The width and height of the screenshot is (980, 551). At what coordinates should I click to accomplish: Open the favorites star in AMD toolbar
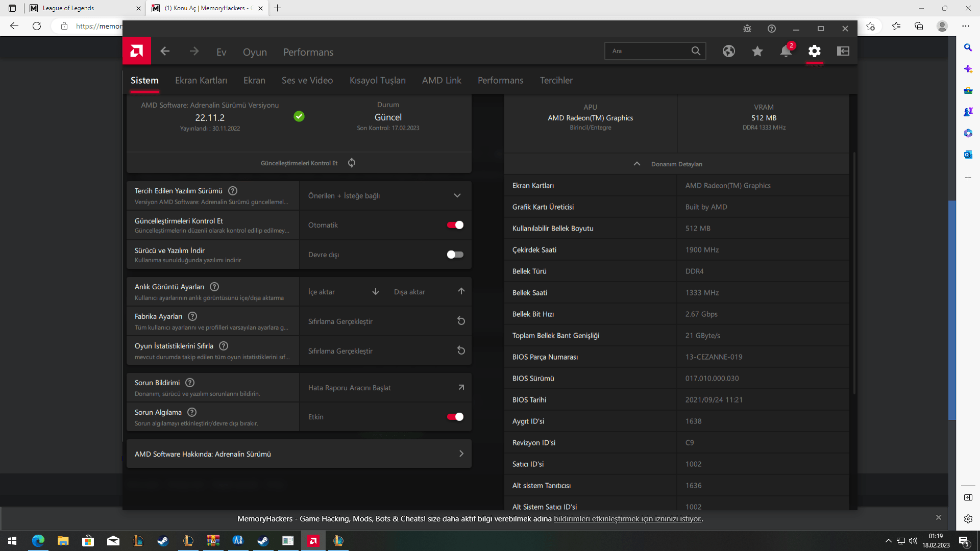(757, 51)
